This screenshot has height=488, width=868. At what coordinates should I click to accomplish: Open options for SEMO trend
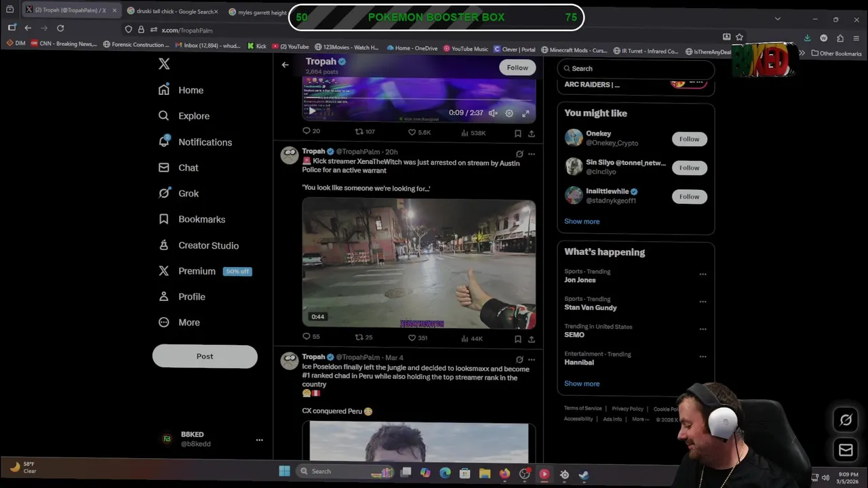(x=703, y=329)
